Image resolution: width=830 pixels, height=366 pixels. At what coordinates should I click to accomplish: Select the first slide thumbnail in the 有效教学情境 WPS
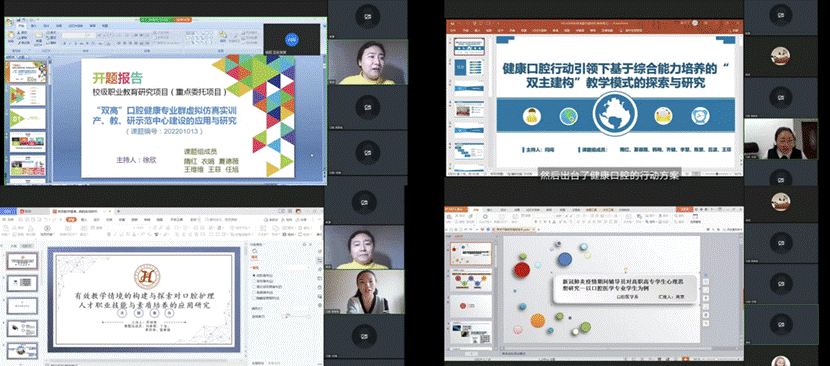pyautogui.click(x=23, y=261)
